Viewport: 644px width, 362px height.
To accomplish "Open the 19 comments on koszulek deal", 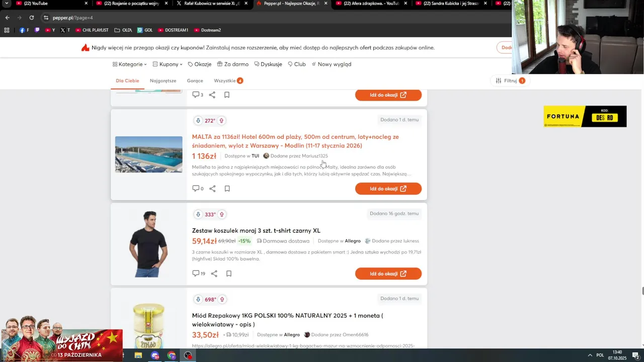I will coord(199,274).
